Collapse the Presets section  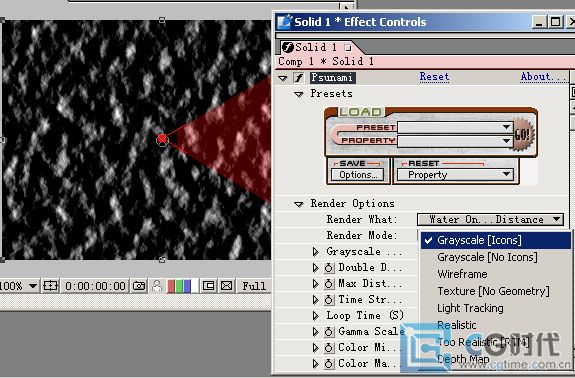(x=299, y=94)
